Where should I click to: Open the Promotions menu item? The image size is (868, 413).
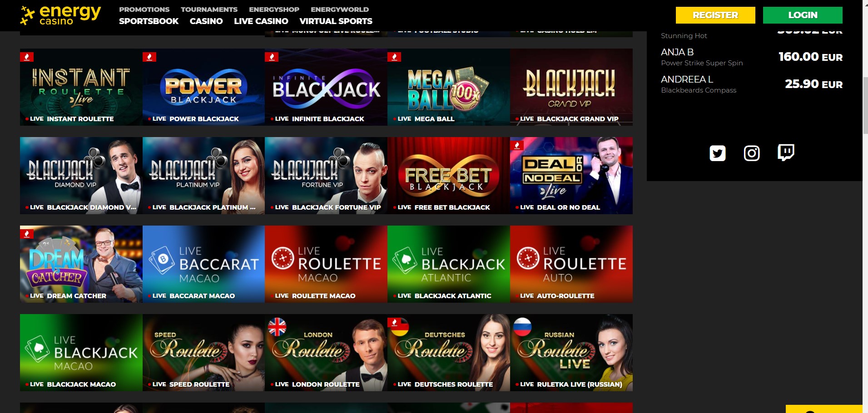tap(144, 9)
